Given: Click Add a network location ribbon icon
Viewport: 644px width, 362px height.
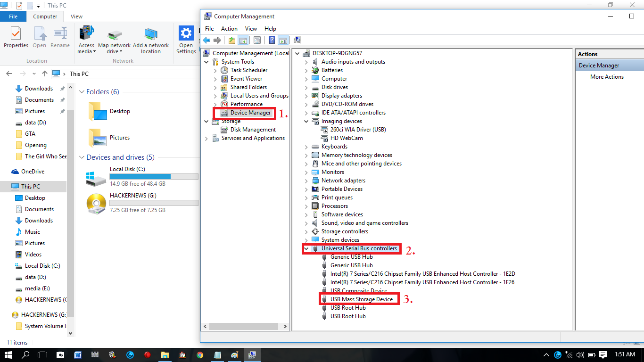Looking at the screenshot, I should click(151, 40).
